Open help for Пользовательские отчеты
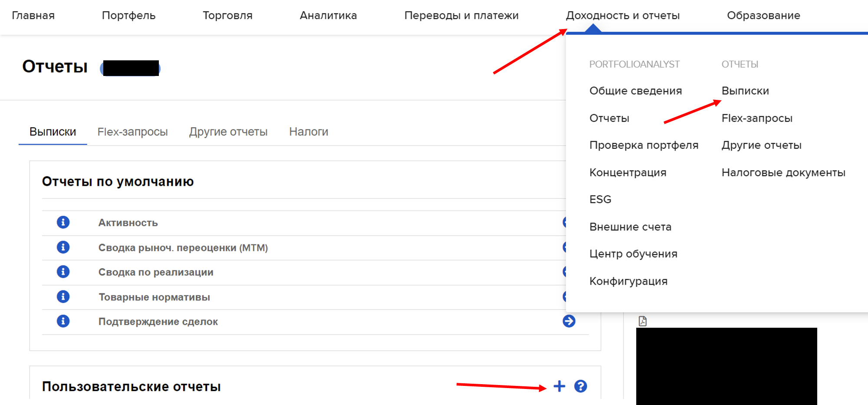868x405 pixels. click(x=581, y=386)
